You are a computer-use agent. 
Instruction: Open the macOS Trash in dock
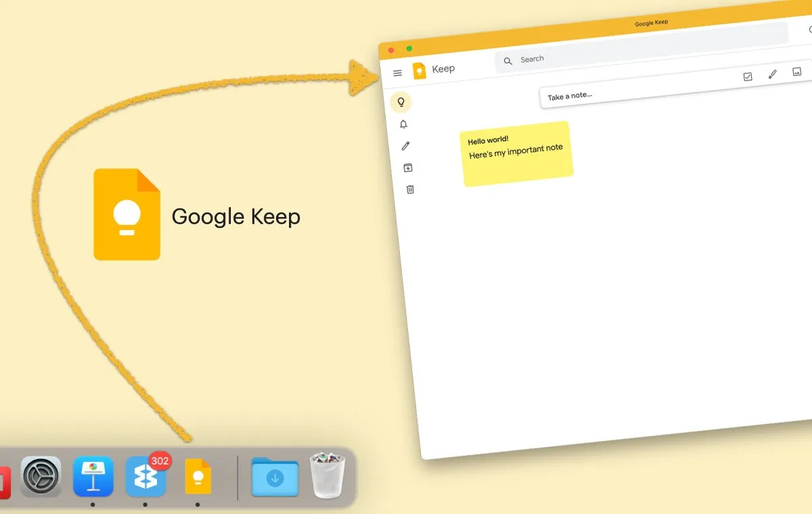[328, 476]
